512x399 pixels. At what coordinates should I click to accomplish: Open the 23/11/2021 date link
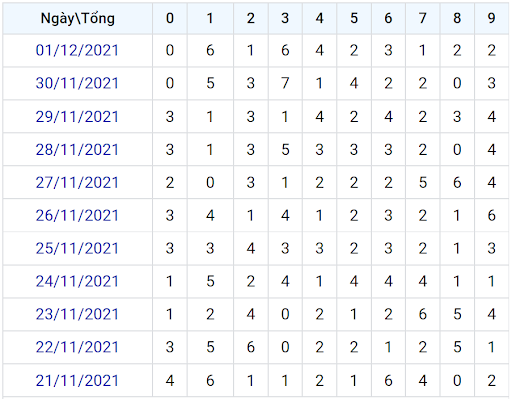(x=77, y=314)
